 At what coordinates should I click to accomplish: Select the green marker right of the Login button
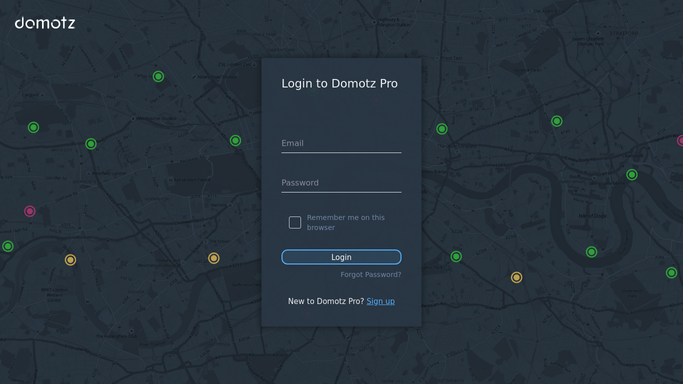point(456,256)
